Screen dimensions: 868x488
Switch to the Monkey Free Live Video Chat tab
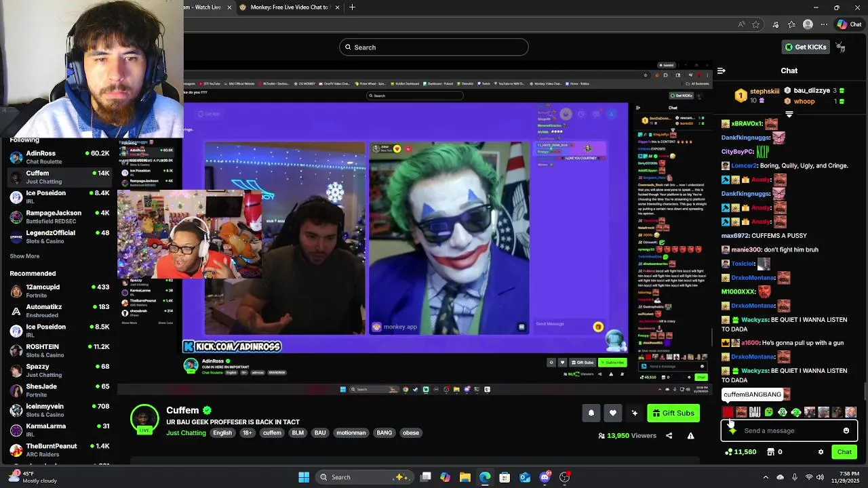pos(289,7)
